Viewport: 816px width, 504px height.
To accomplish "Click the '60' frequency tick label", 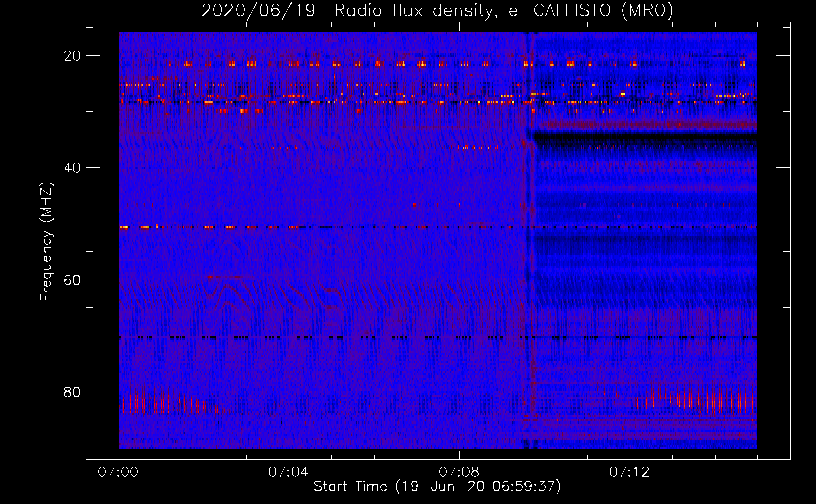I will point(72,280).
